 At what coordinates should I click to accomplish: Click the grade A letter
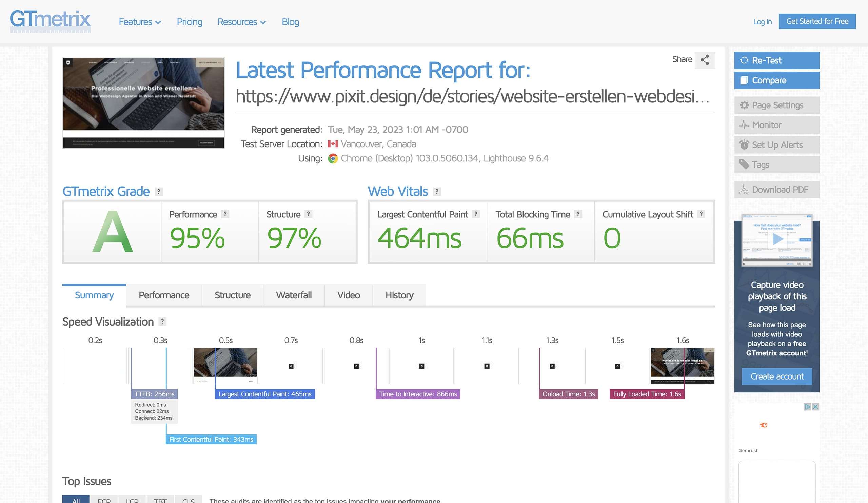coord(113,232)
